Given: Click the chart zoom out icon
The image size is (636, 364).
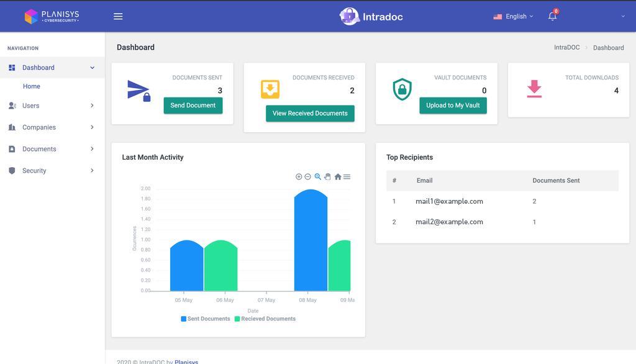Looking at the screenshot, I should (x=308, y=177).
